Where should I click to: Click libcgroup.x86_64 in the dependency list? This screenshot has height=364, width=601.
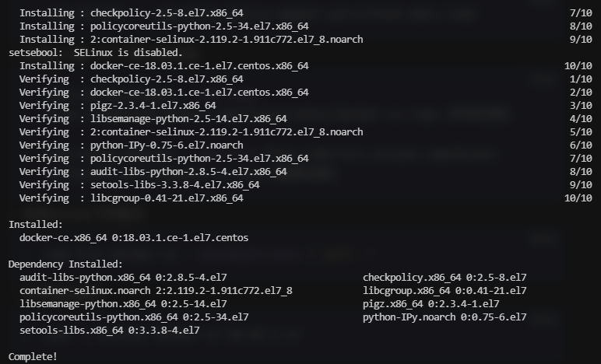445,291
